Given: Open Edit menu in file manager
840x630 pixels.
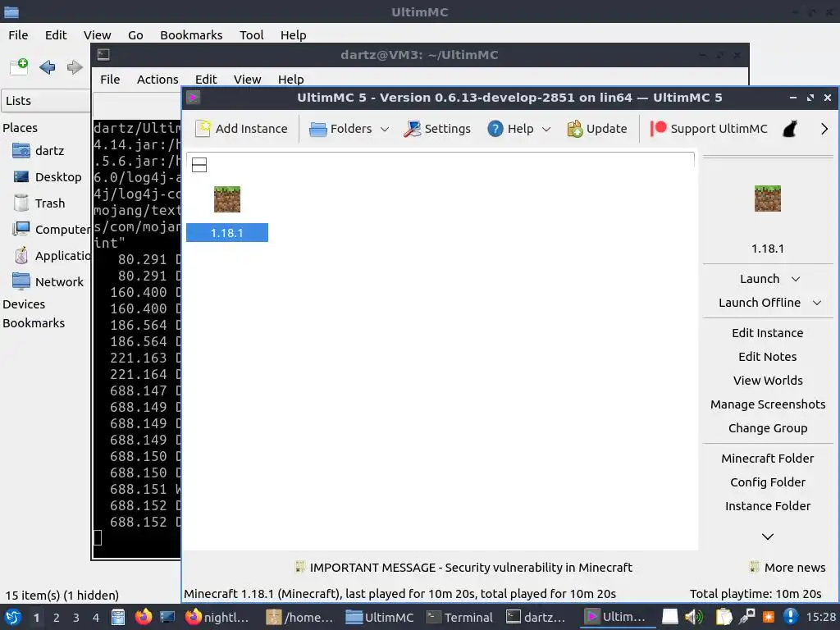Looking at the screenshot, I should pos(56,34).
